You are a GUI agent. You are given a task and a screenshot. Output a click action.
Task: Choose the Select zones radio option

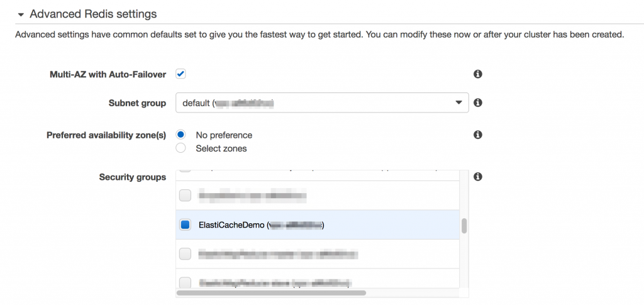pos(181,148)
